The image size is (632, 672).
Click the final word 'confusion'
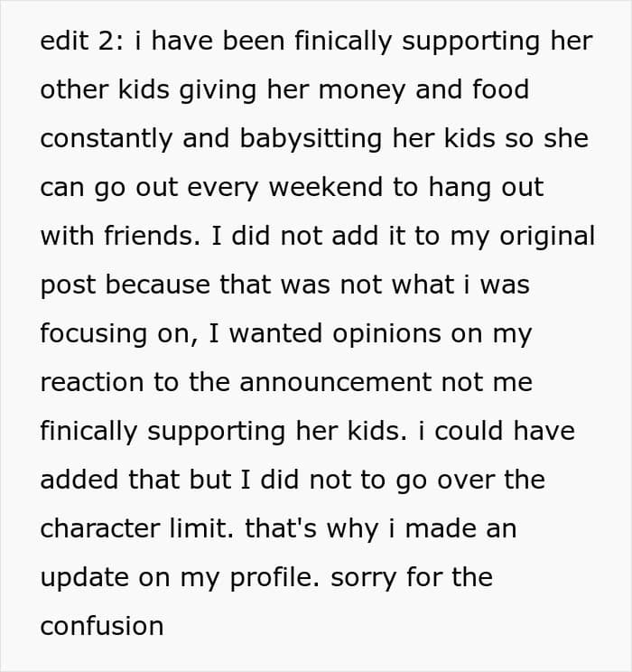click(102, 626)
